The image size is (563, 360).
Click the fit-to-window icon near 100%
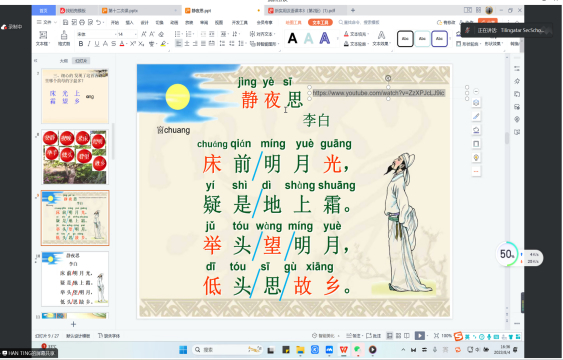[x=436, y=336]
